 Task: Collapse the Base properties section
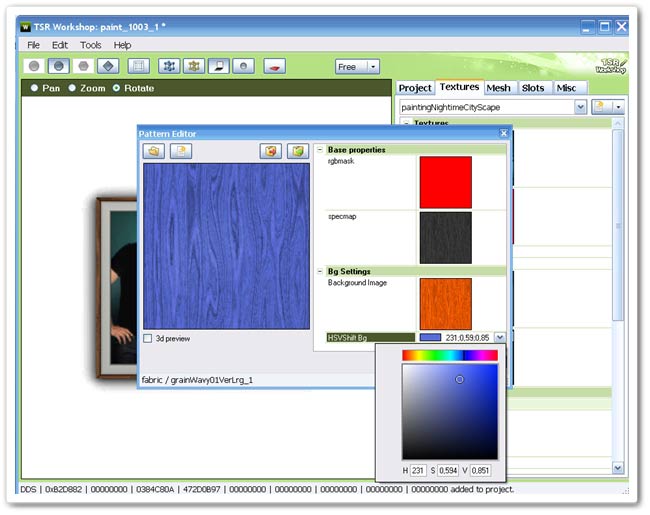[320, 150]
